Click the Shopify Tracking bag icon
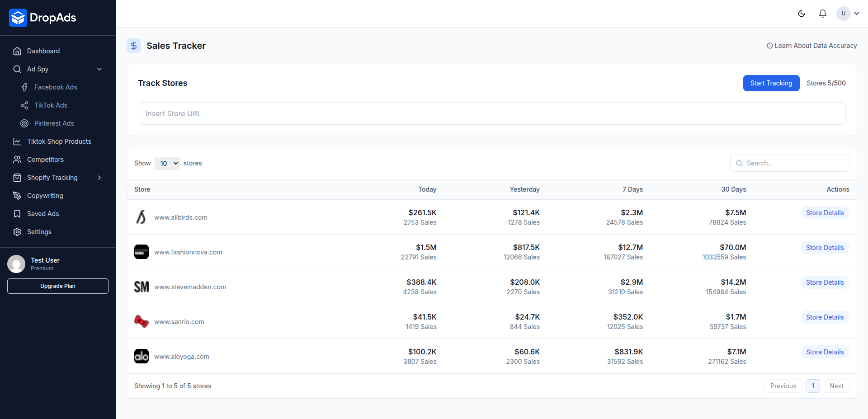This screenshot has width=868, height=419. tap(17, 178)
